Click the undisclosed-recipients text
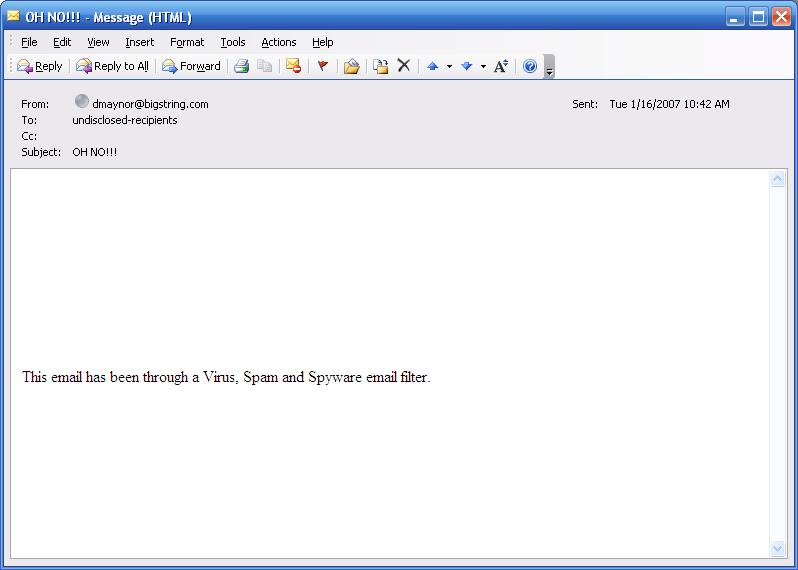This screenshot has width=798, height=570. click(x=125, y=120)
